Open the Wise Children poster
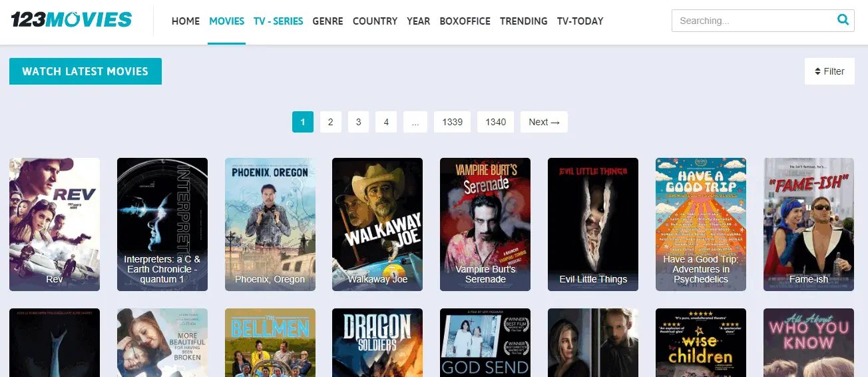 (701, 342)
